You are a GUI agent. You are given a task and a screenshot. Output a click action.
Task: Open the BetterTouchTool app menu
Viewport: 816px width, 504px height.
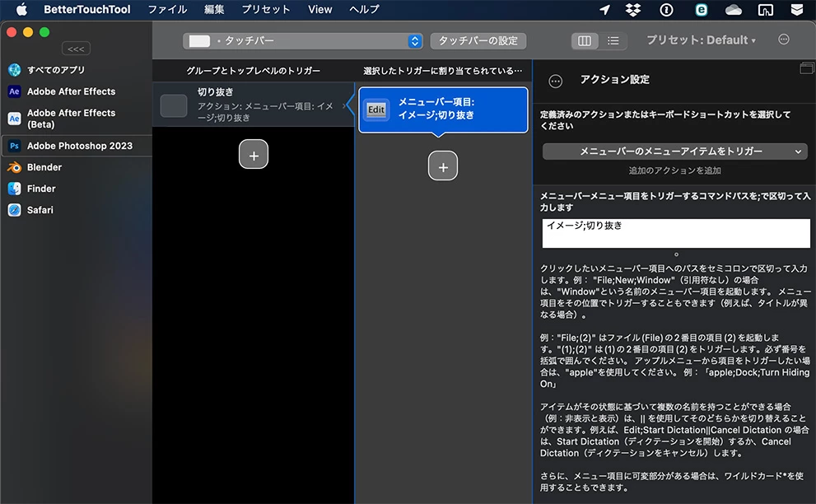(x=87, y=9)
